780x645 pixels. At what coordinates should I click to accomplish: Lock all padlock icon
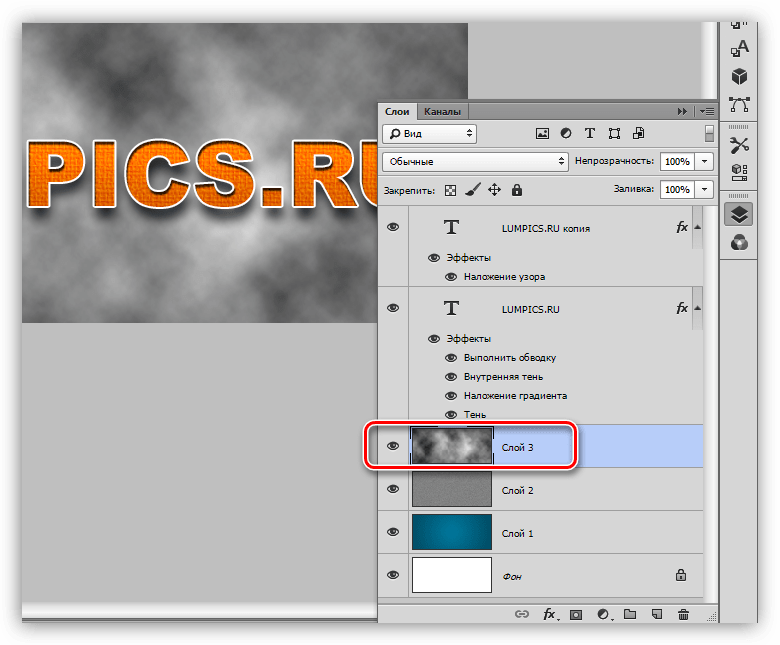[x=517, y=189]
